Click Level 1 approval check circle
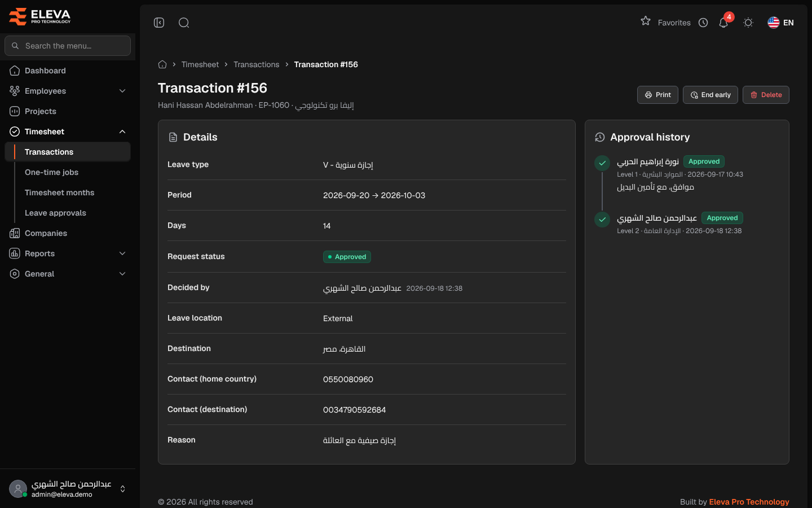 coord(602,163)
